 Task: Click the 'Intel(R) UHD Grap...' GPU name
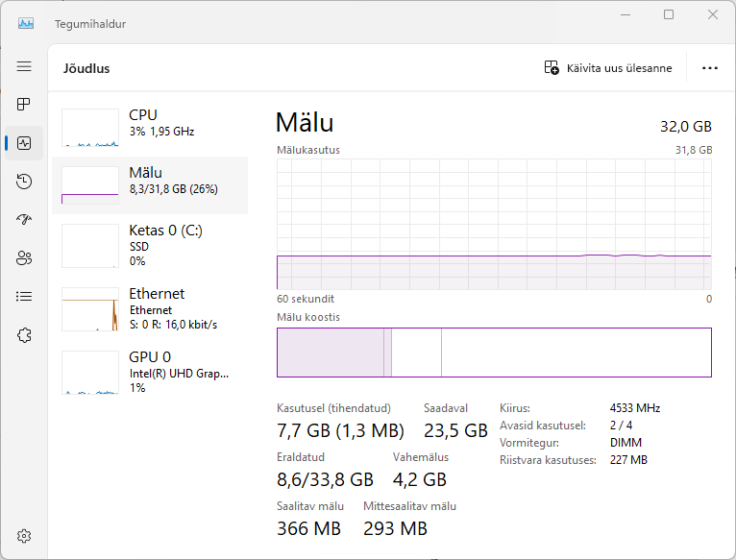pyautogui.click(x=179, y=374)
